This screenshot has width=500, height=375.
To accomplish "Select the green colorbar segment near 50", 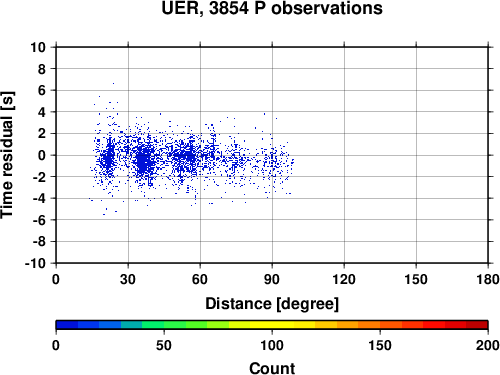I will point(175,325).
